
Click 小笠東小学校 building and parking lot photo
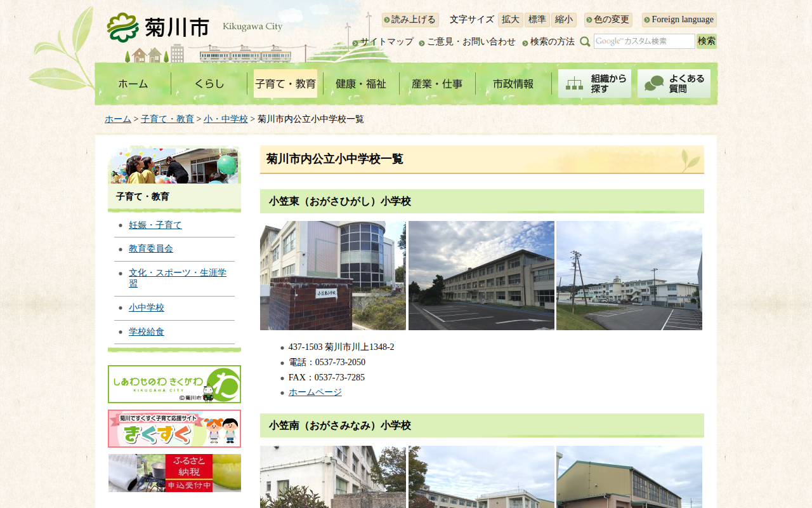[481, 276]
